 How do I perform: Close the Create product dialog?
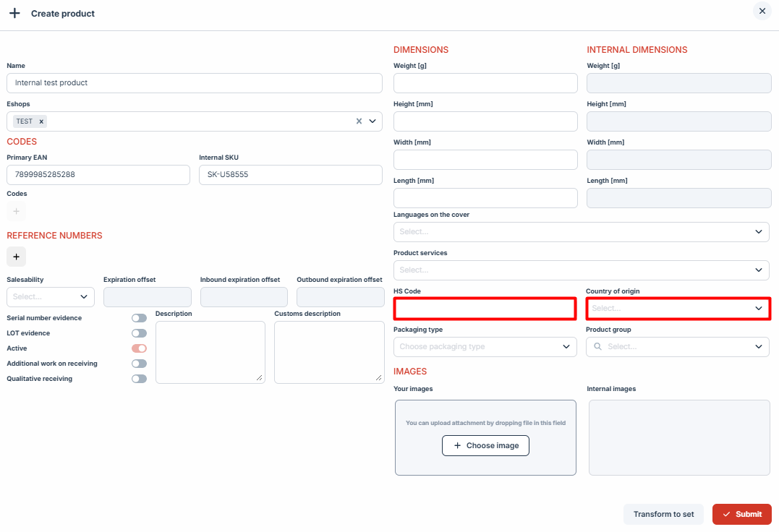762,11
